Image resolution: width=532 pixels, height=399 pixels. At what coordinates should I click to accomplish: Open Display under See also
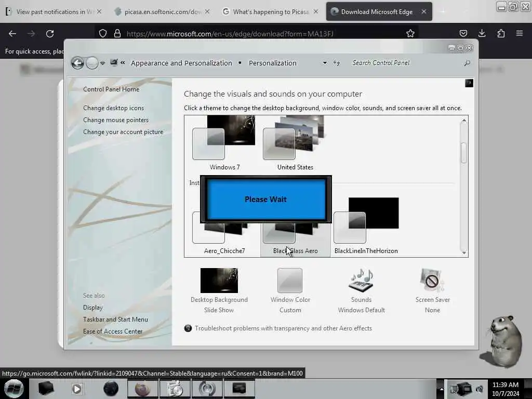pyautogui.click(x=93, y=308)
